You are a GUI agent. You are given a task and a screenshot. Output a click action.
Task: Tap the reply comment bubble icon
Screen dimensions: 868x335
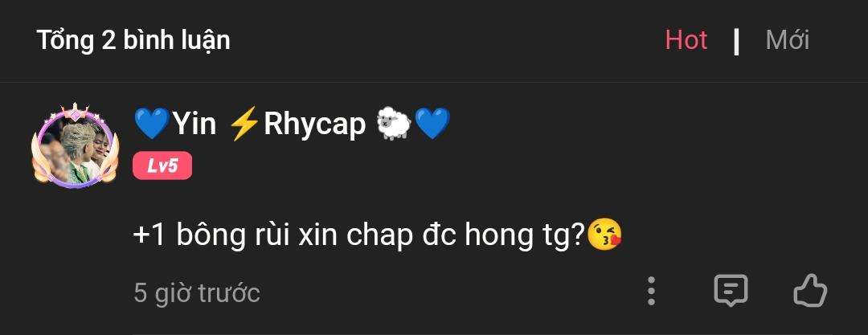tap(731, 291)
